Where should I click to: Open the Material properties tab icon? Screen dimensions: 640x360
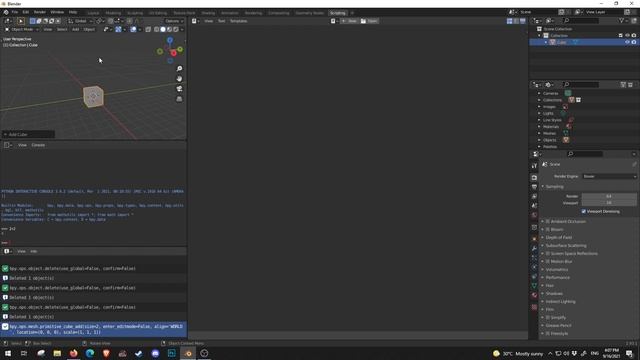click(x=534, y=295)
